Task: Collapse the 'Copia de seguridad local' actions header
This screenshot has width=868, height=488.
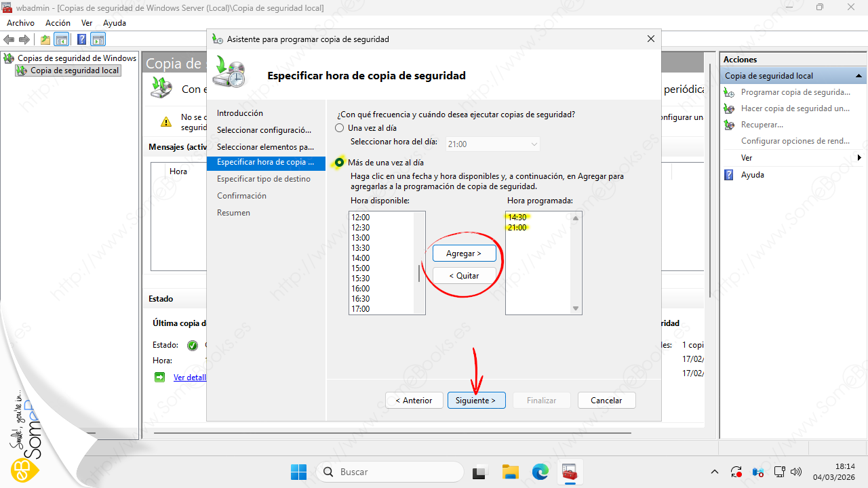Action: coord(859,76)
